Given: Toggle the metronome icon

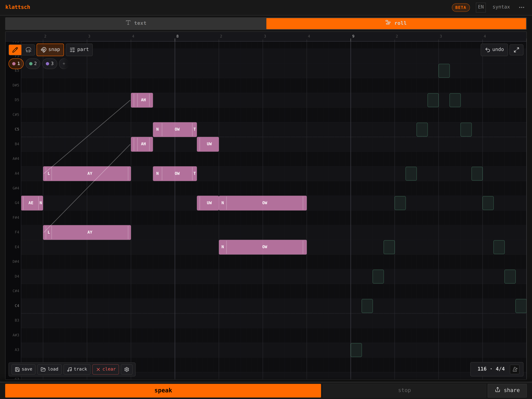Looking at the screenshot, I should (x=515, y=369).
